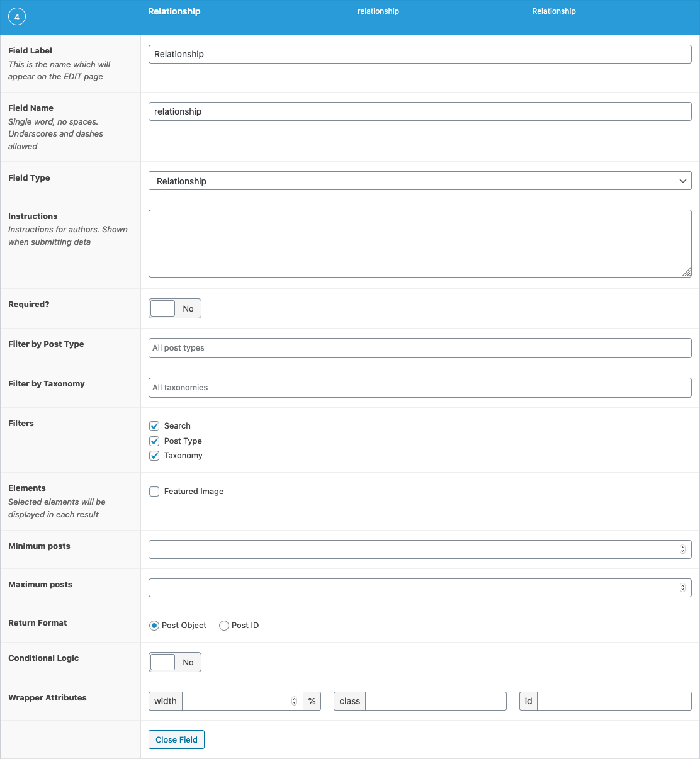The width and height of the screenshot is (700, 759).
Task: Click the Maximum posts number field
Action: click(420, 588)
